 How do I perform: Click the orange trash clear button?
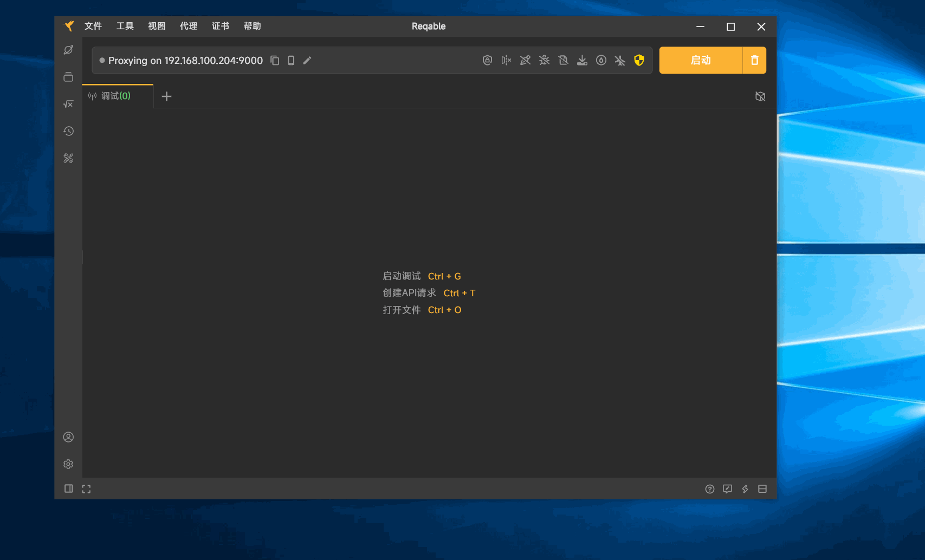coord(754,60)
